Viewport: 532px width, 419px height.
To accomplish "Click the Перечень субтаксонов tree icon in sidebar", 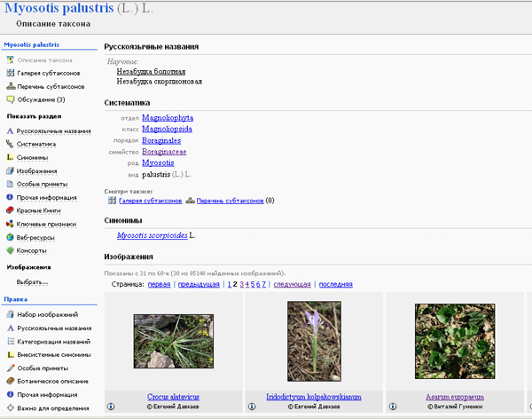I will tap(10, 86).
